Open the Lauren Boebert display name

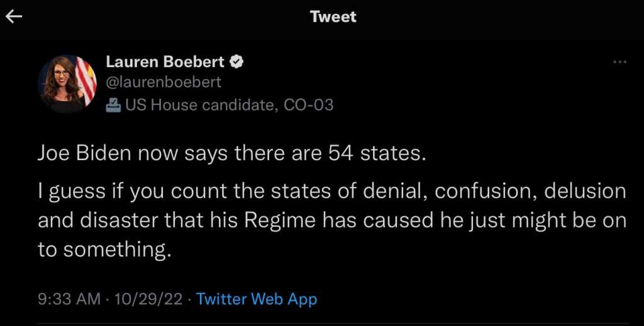pyautogui.click(x=165, y=62)
